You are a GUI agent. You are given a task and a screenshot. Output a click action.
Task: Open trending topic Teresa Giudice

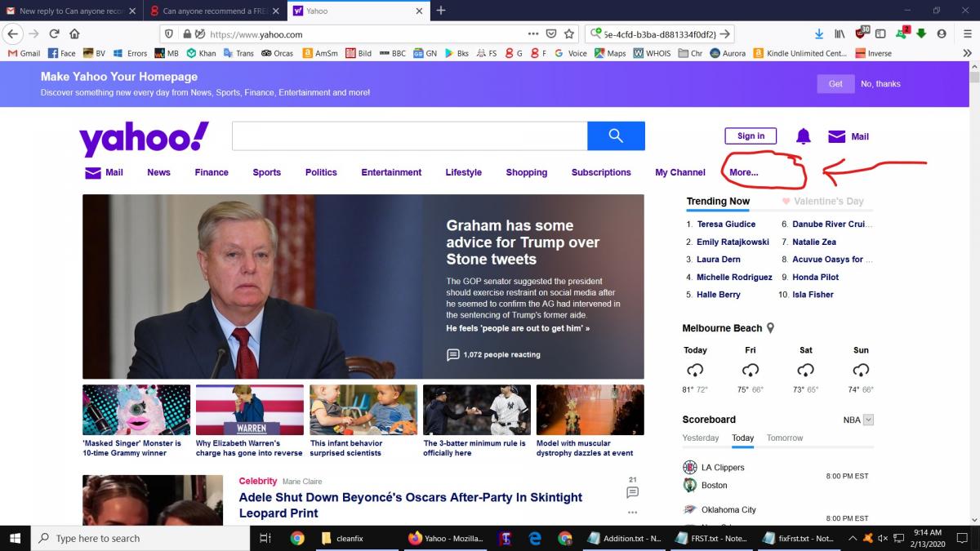coord(726,224)
